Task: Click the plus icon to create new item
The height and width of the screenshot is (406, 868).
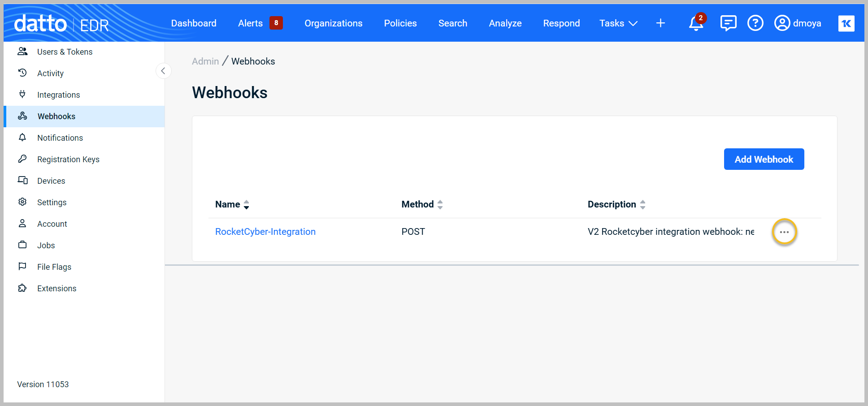Action: point(660,23)
